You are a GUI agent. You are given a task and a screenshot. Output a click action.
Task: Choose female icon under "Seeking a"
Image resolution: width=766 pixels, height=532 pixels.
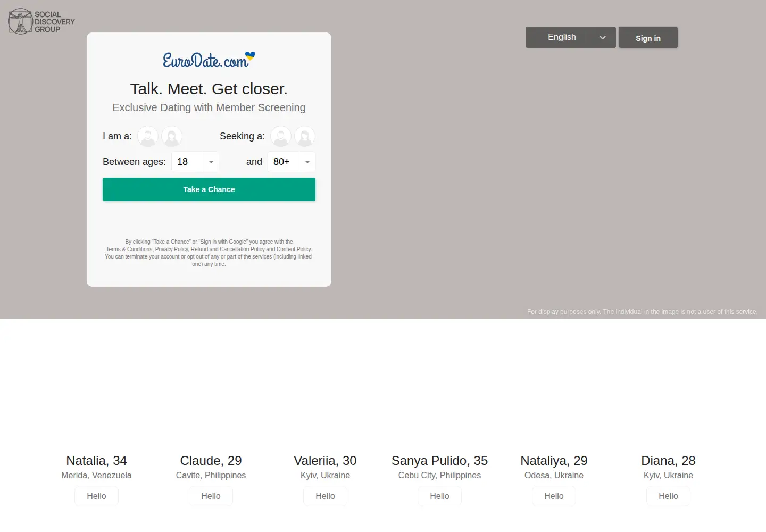[x=305, y=136]
